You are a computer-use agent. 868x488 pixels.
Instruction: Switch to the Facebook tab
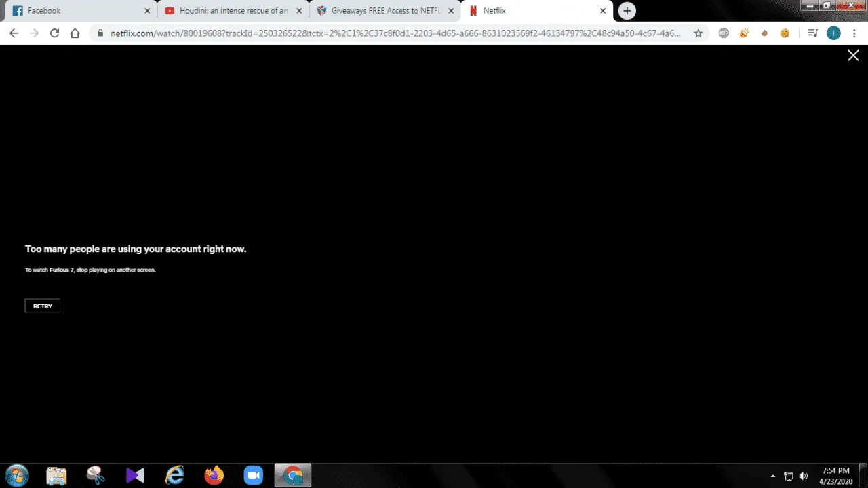click(80, 11)
